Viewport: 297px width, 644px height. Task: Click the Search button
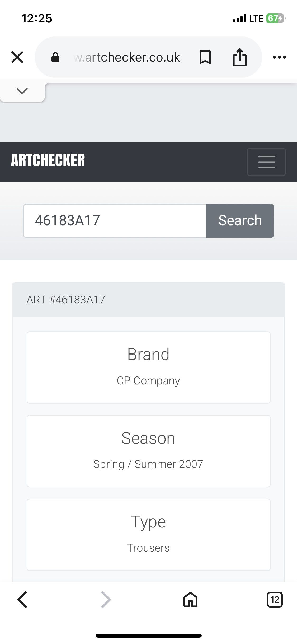pyautogui.click(x=240, y=221)
